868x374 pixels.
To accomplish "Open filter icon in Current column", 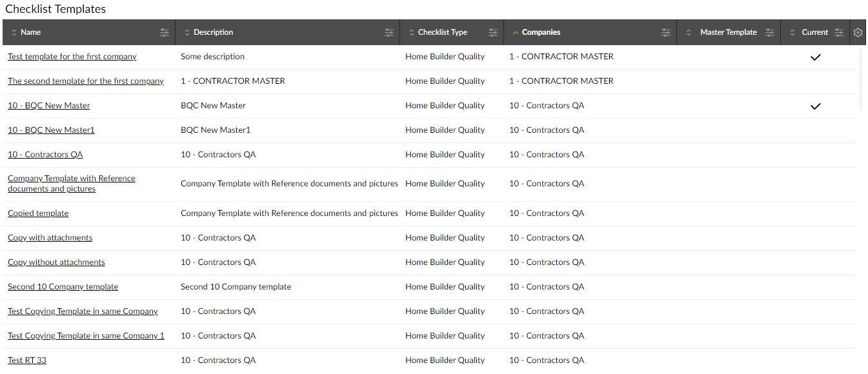I will click(839, 32).
